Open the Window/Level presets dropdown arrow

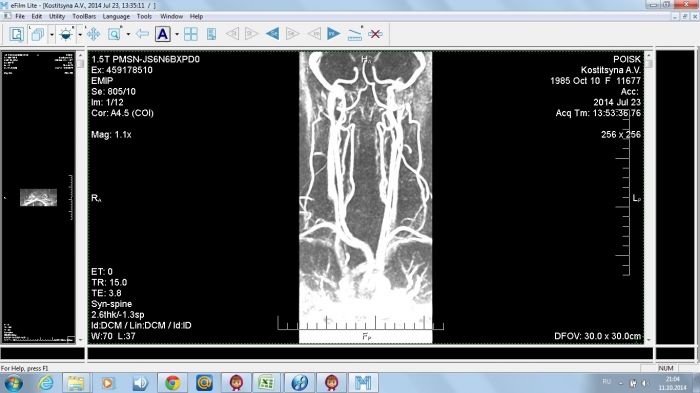tap(80, 34)
